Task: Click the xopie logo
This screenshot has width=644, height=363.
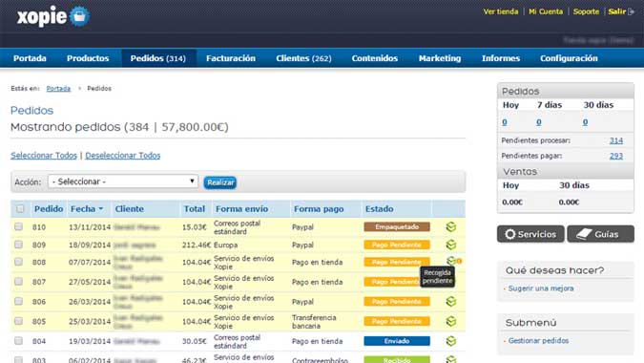Action: click(53, 16)
